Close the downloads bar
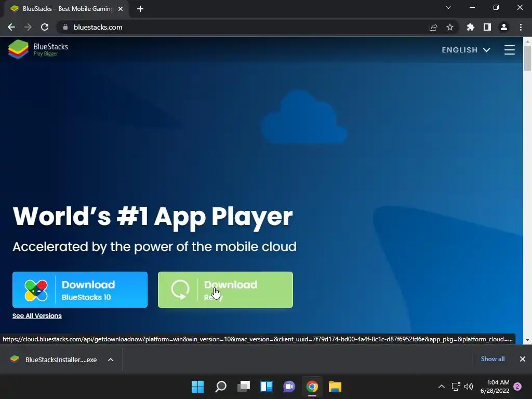Image resolution: width=532 pixels, height=399 pixels. coord(523,359)
